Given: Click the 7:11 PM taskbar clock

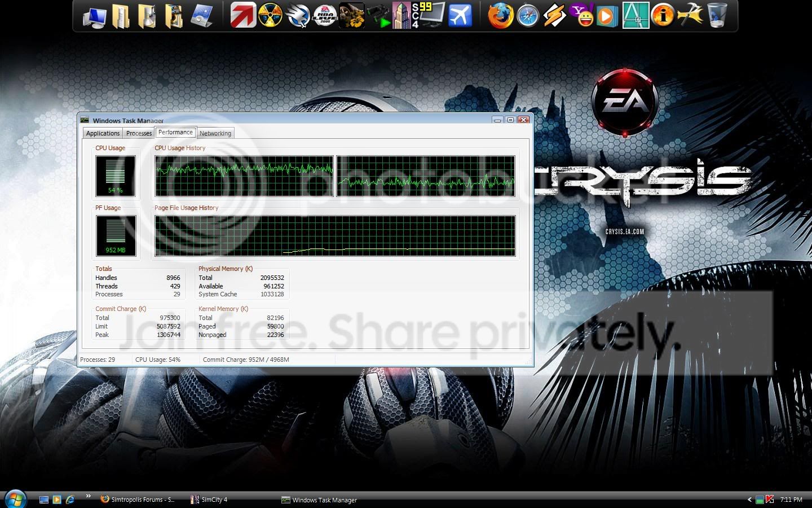Looking at the screenshot, I should coord(791,500).
